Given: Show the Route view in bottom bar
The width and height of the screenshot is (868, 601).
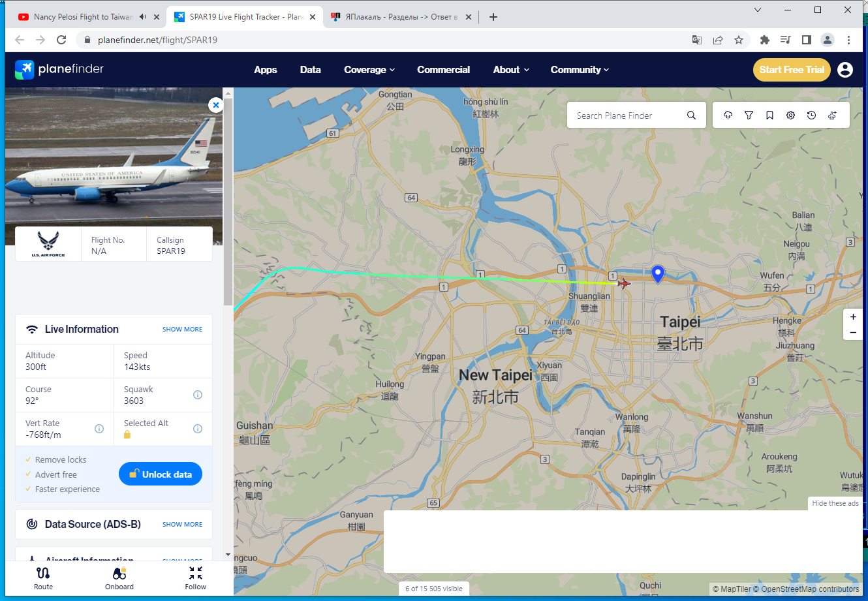Looking at the screenshot, I should 43,578.
